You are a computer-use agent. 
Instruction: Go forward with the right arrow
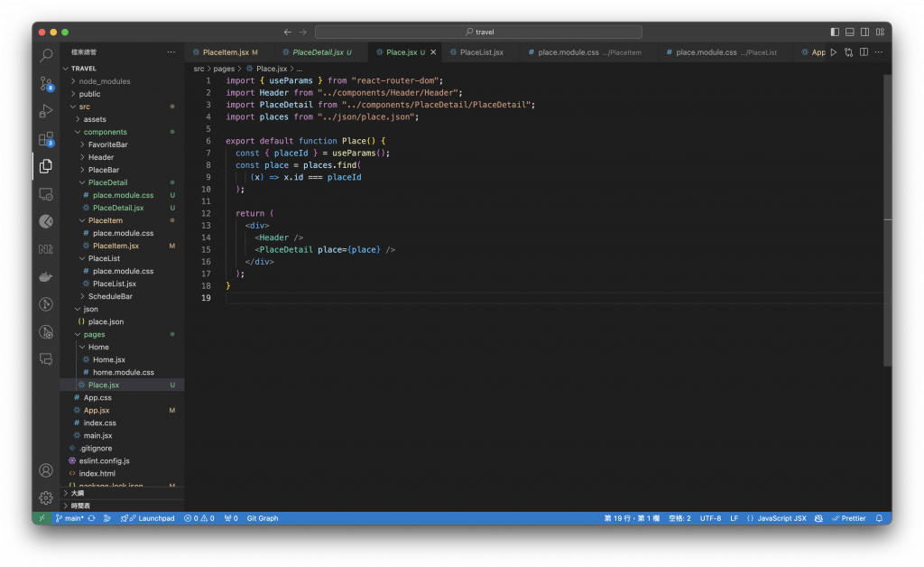[303, 32]
